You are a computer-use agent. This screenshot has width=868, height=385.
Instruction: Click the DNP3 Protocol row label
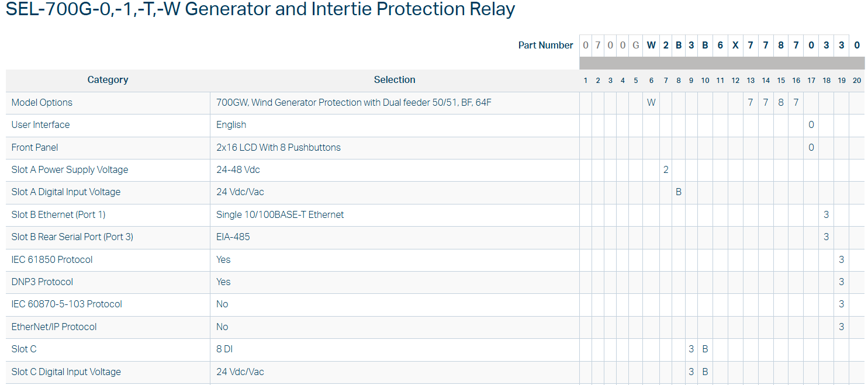[x=42, y=282]
